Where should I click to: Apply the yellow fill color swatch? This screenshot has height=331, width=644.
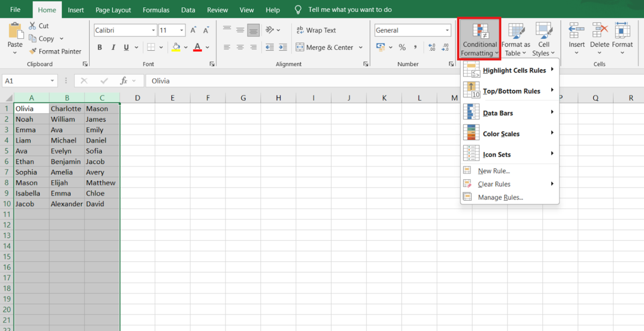coord(176,47)
